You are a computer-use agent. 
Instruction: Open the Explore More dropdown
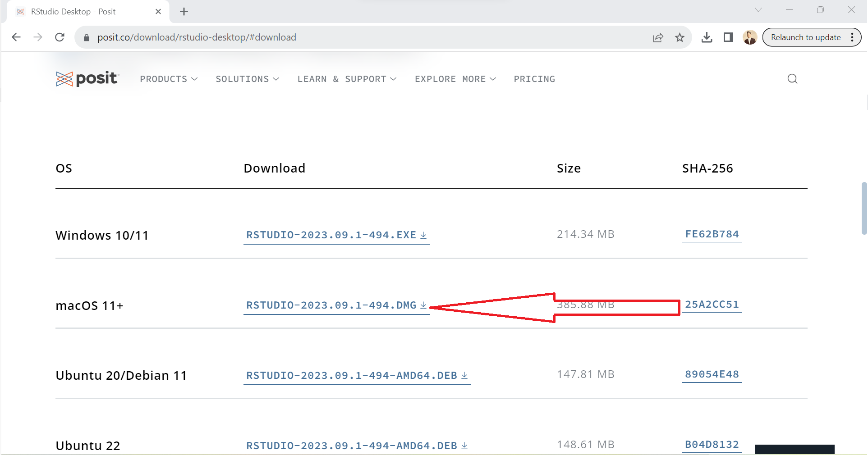tap(455, 79)
